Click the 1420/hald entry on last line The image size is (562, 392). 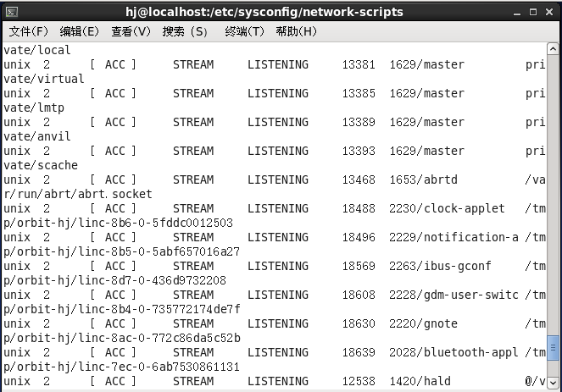tap(420, 381)
